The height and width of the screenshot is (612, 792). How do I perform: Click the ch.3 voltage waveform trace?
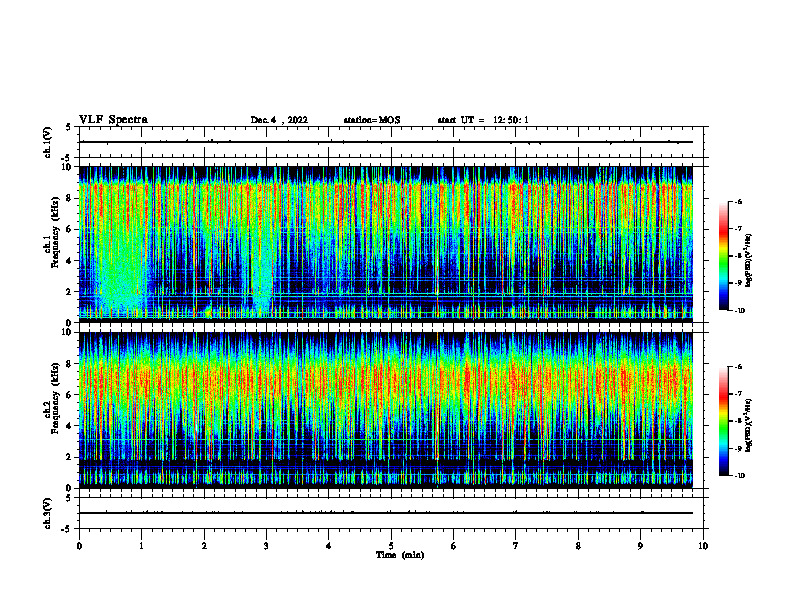pos(386,513)
